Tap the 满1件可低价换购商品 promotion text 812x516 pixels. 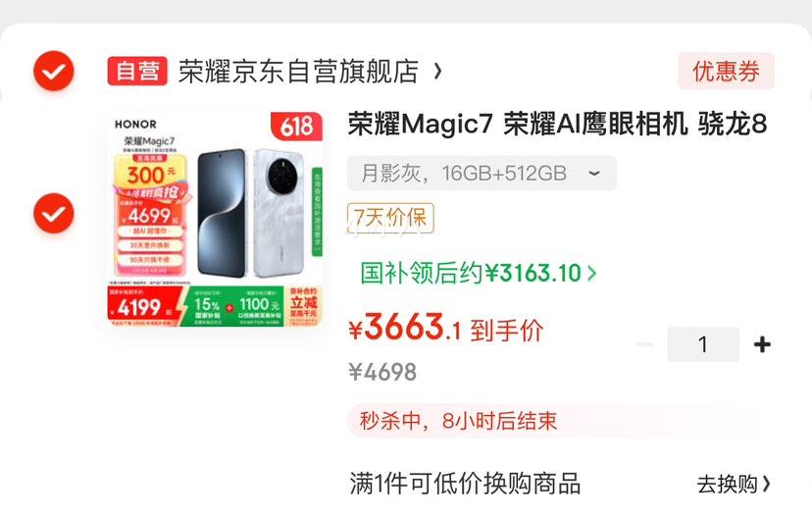pos(465,484)
